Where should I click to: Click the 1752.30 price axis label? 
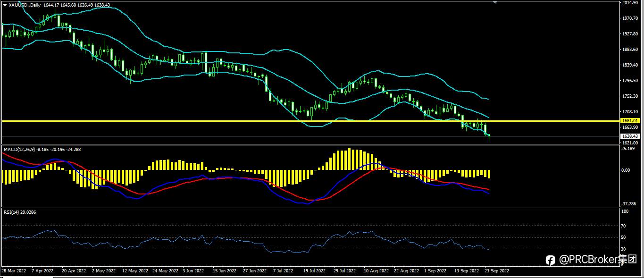point(630,96)
